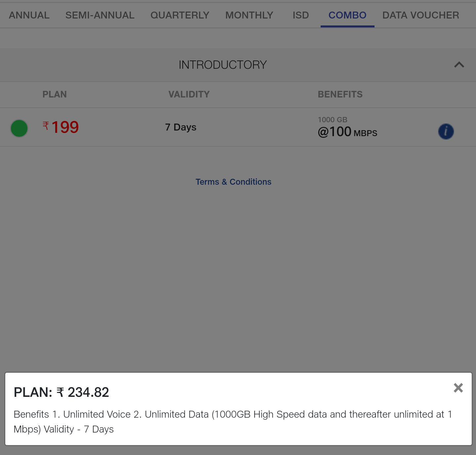
Task: Click the 7 Days validity text
Action: point(180,127)
